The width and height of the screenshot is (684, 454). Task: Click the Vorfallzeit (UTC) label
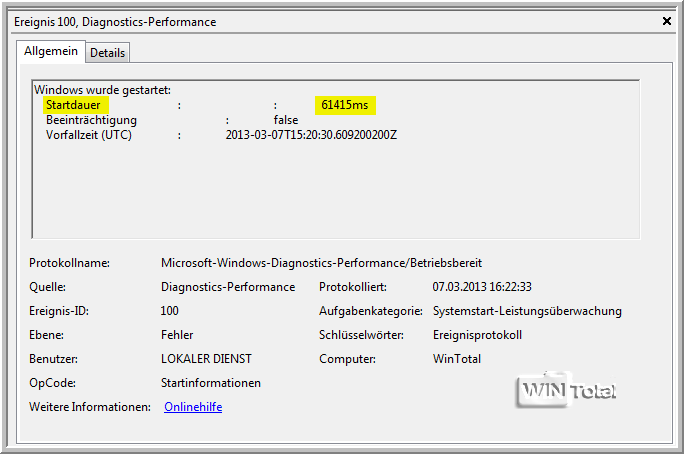coord(89,135)
